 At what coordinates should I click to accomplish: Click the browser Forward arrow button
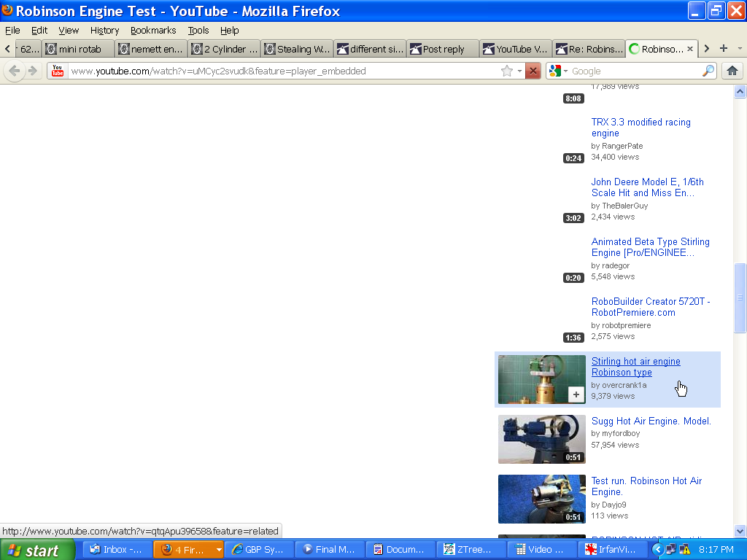[33, 71]
